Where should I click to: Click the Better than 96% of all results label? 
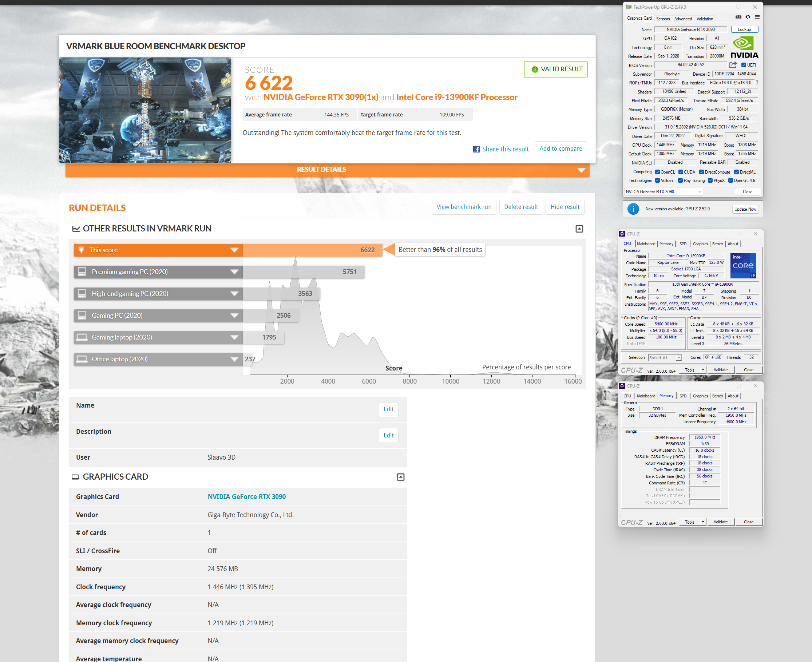[x=440, y=250]
